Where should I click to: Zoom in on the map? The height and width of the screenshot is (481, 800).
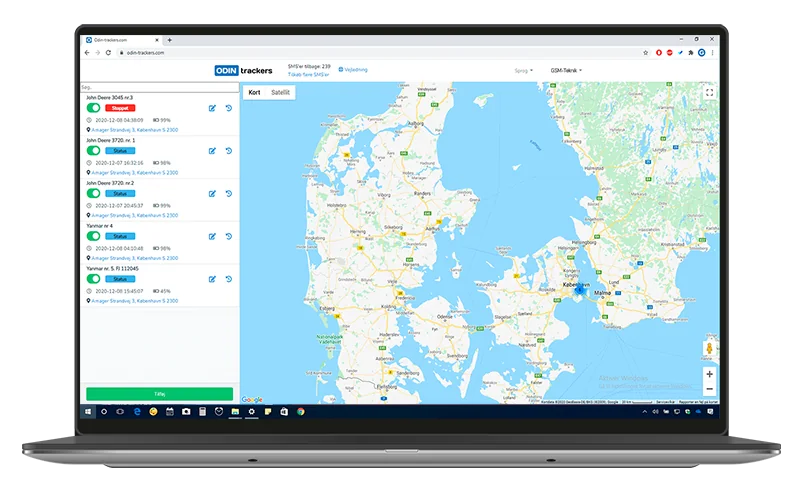tap(709, 374)
